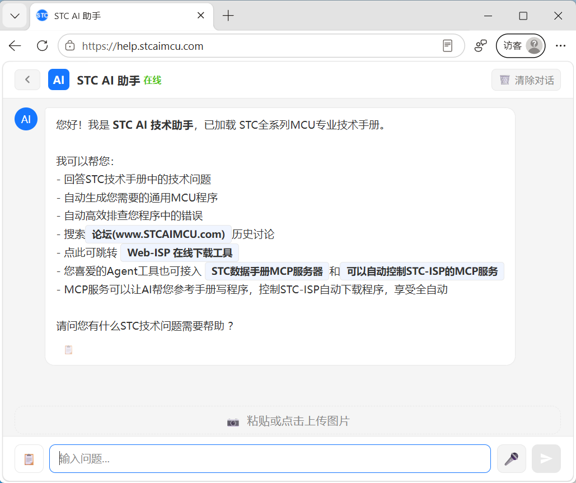Minimize the browser window
576x483 pixels.
(x=488, y=16)
